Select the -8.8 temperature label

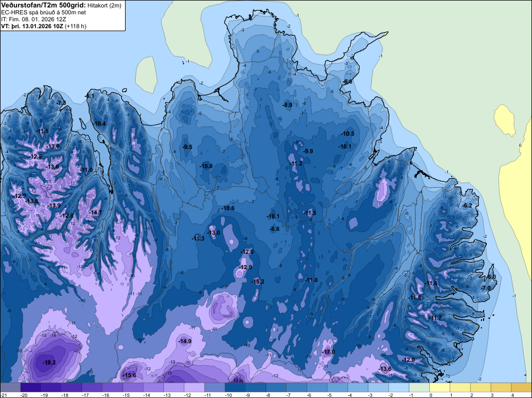275,229
